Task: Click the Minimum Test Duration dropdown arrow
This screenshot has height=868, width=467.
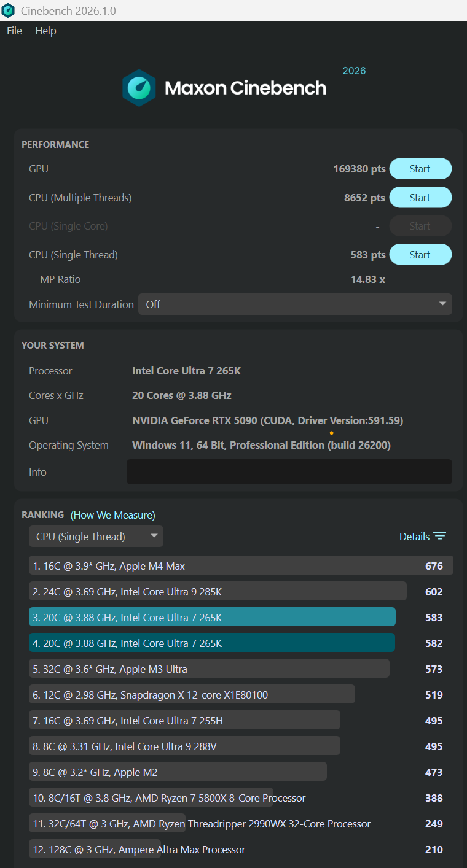Action: 442,304
